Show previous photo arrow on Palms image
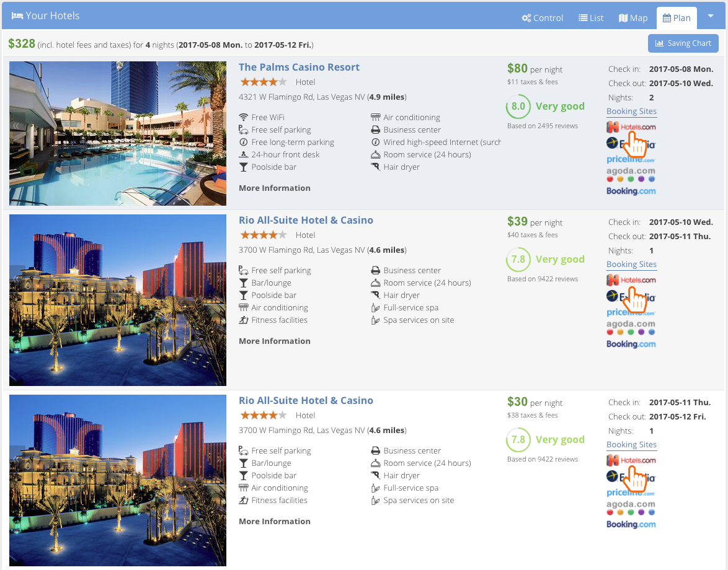 (16, 126)
